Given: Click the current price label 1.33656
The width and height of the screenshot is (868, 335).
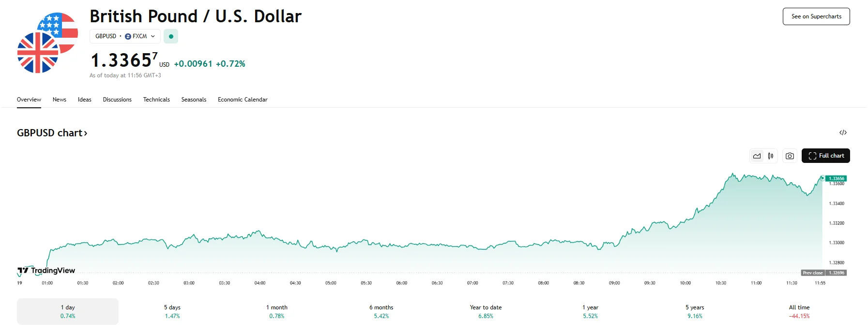Looking at the screenshot, I should [x=836, y=178].
